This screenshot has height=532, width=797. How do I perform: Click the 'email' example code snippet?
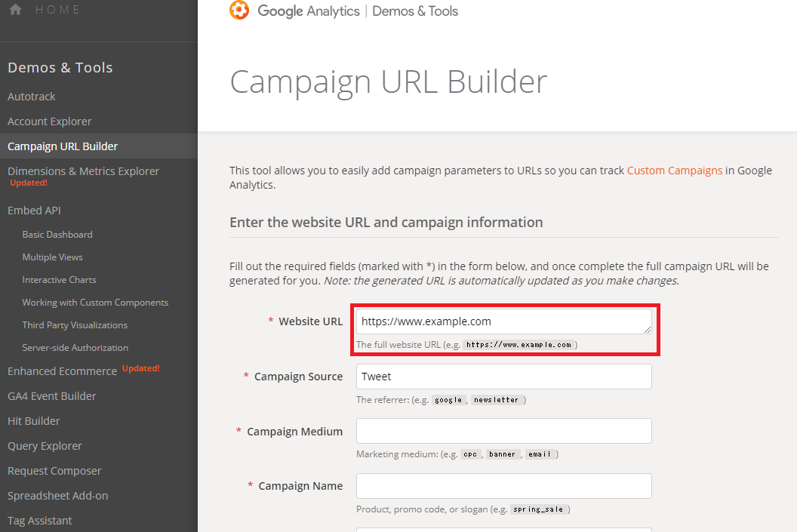click(x=540, y=455)
